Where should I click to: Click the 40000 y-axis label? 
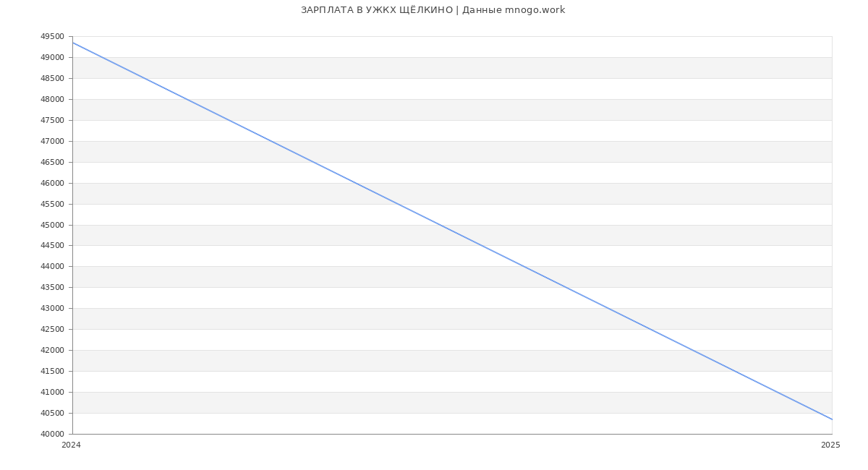pos(52,435)
